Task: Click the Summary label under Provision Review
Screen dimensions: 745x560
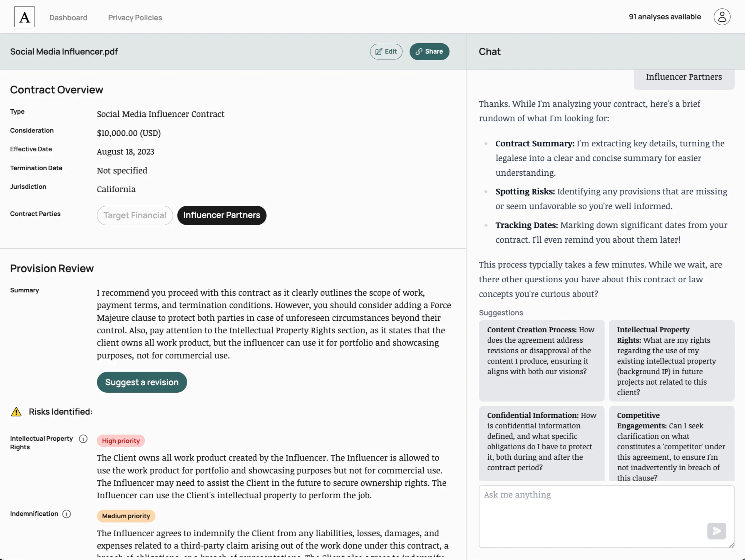Action: tap(24, 290)
